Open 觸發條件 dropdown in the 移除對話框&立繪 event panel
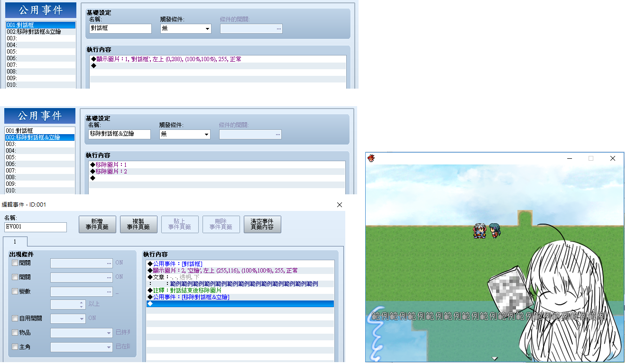The image size is (627, 364). click(x=185, y=134)
